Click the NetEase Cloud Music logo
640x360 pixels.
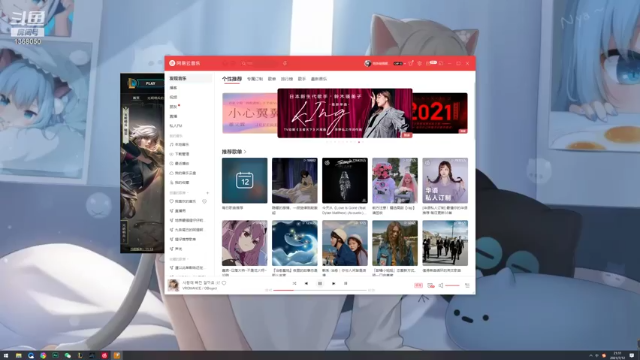[x=184, y=63]
